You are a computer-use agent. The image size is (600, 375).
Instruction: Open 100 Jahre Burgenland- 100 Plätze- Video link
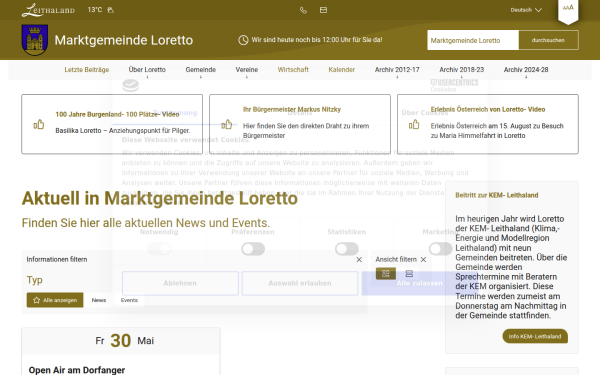(117, 114)
